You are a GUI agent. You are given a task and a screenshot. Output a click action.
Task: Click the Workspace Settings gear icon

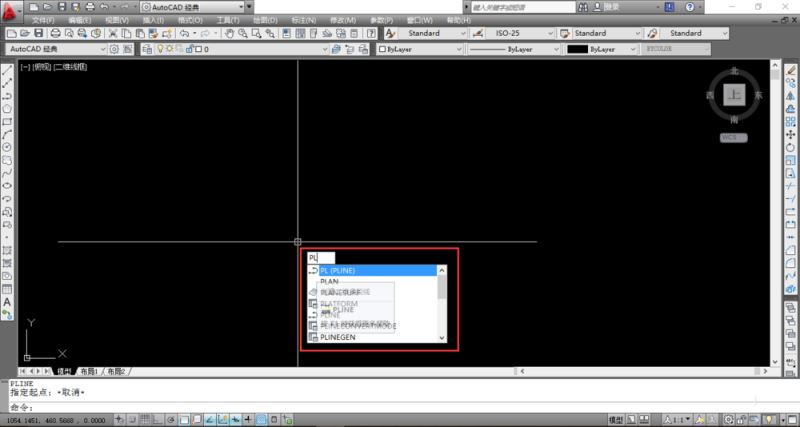click(x=114, y=49)
